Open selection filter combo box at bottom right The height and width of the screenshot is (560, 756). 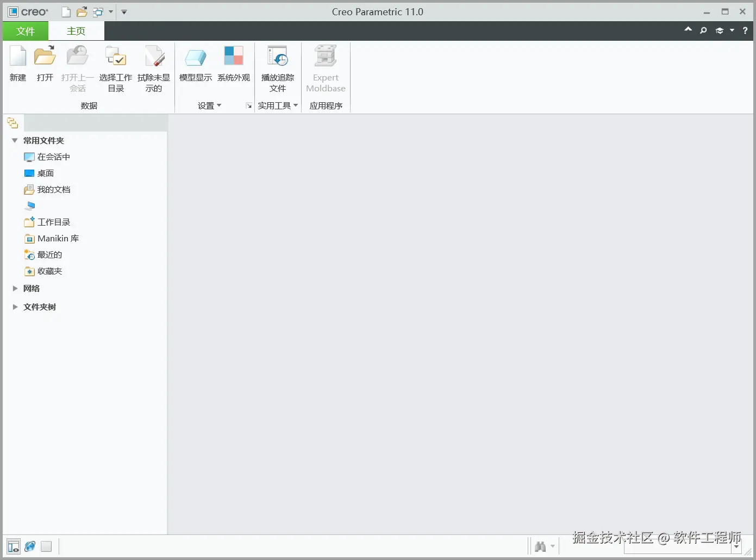tap(683, 547)
